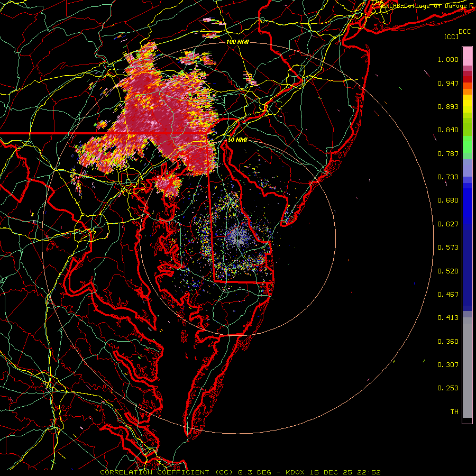
Task: Select the 0.360 scale value
Action: tap(448, 342)
